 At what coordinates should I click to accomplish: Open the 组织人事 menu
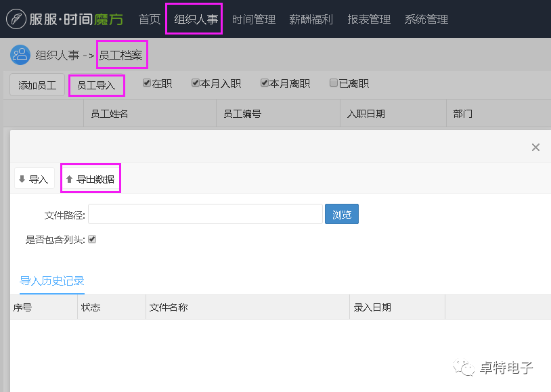(x=196, y=19)
